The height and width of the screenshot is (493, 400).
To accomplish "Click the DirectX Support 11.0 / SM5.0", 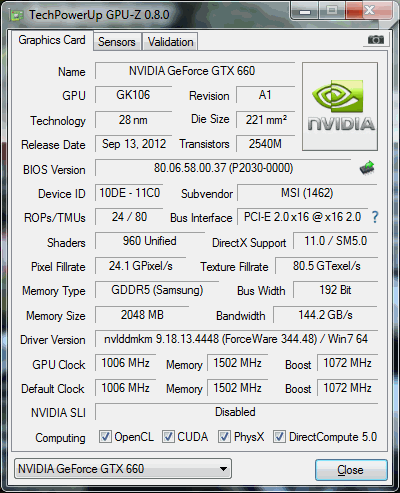I will 335,241.
